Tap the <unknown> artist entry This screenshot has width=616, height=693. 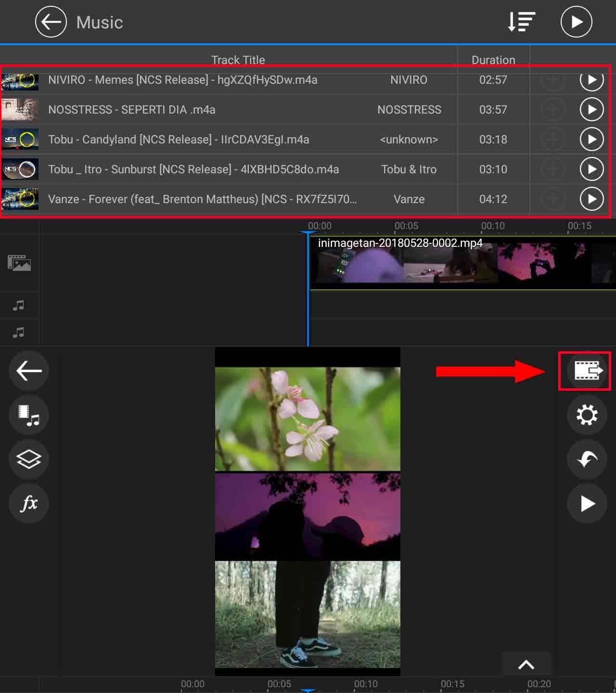(x=409, y=140)
